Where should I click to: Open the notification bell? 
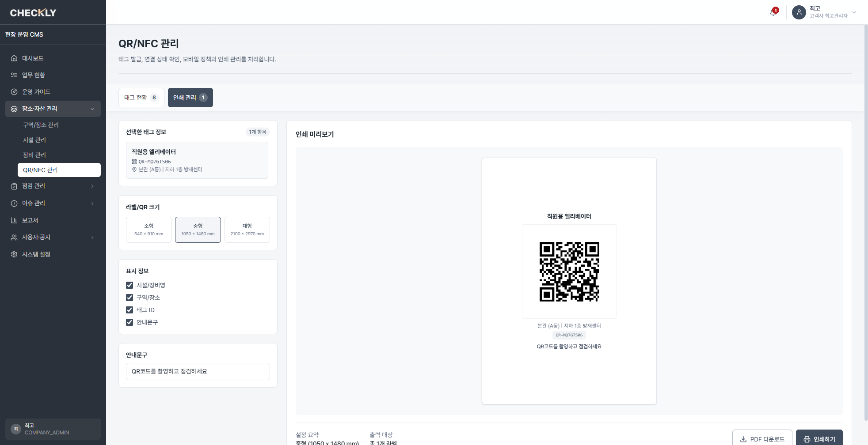tap(773, 12)
